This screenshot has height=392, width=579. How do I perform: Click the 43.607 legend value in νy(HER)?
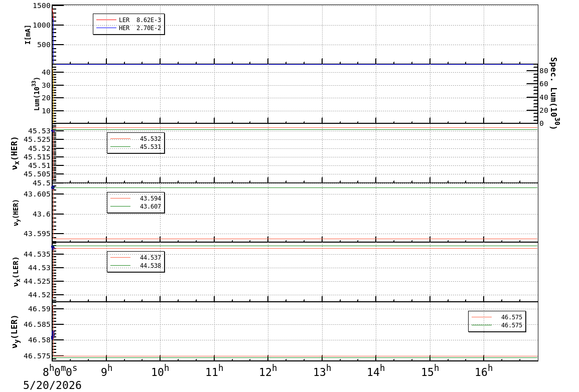point(151,207)
